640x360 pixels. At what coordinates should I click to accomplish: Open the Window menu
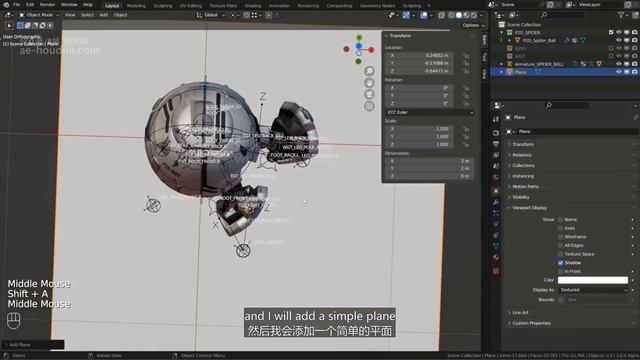tap(69, 4)
